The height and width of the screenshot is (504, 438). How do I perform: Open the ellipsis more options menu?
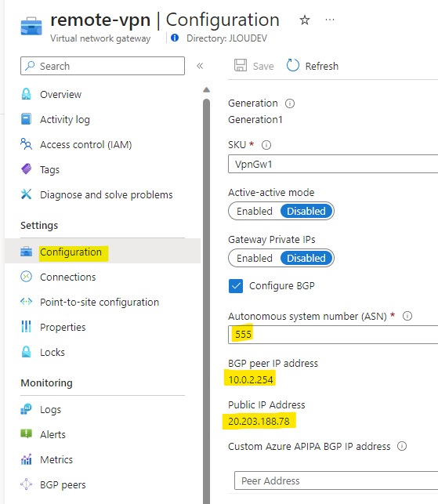(330, 20)
